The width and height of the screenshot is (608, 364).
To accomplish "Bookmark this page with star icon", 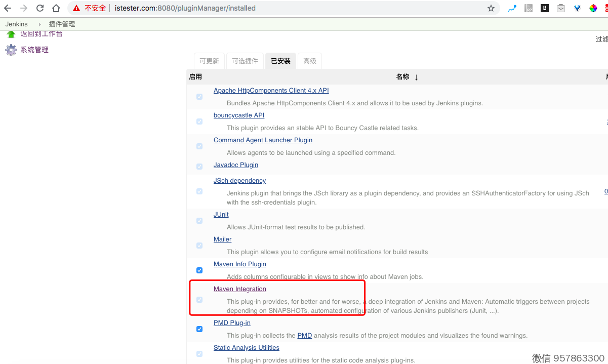I will [491, 8].
